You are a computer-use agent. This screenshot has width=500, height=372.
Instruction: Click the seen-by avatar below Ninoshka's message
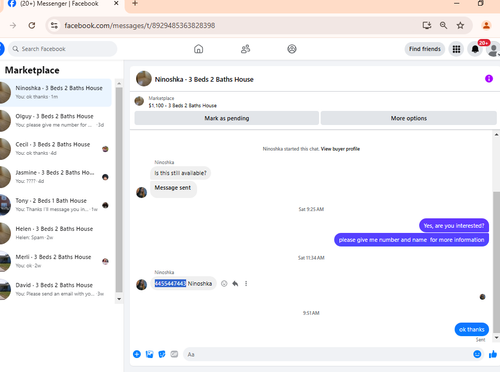482,297
